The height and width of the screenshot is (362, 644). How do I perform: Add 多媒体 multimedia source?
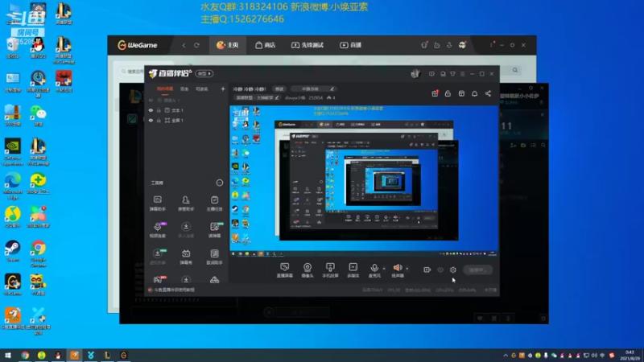(x=353, y=270)
